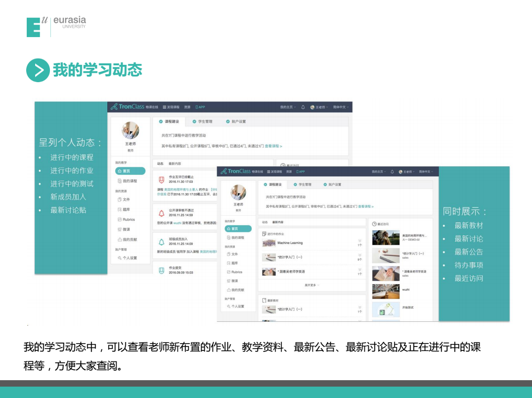Click the wuzhi course link in rear window

pos(177,223)
